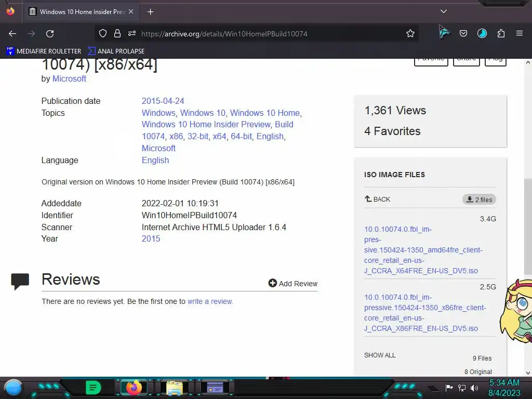This screenshot has width=532, height=399.
Task: Open Action Center flag tray icon
Action: [449, 388]
